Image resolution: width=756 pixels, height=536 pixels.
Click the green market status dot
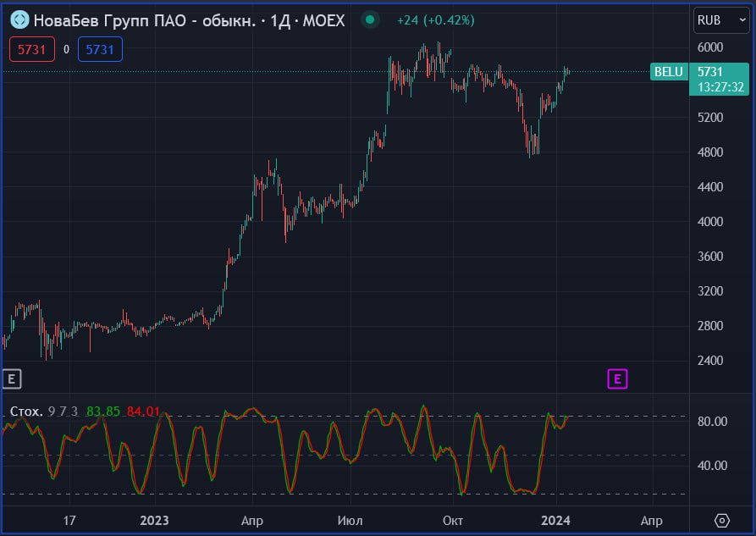370,19
